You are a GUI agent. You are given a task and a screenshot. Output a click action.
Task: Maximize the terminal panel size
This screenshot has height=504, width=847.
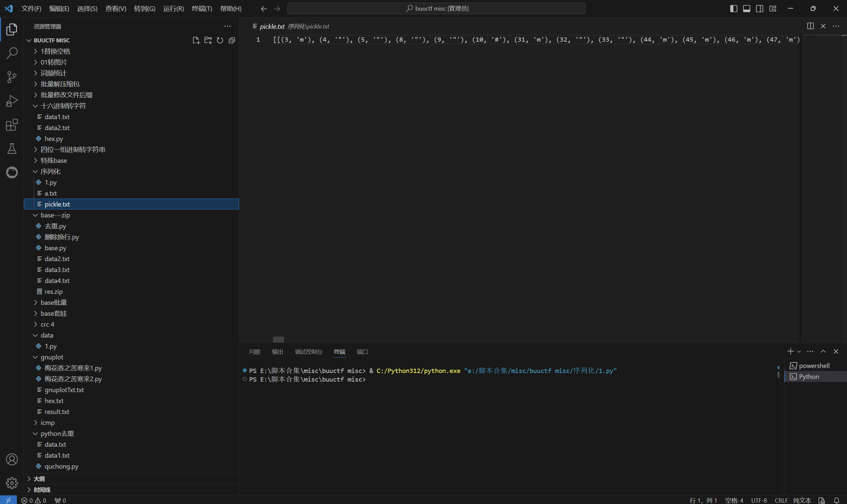823,351
